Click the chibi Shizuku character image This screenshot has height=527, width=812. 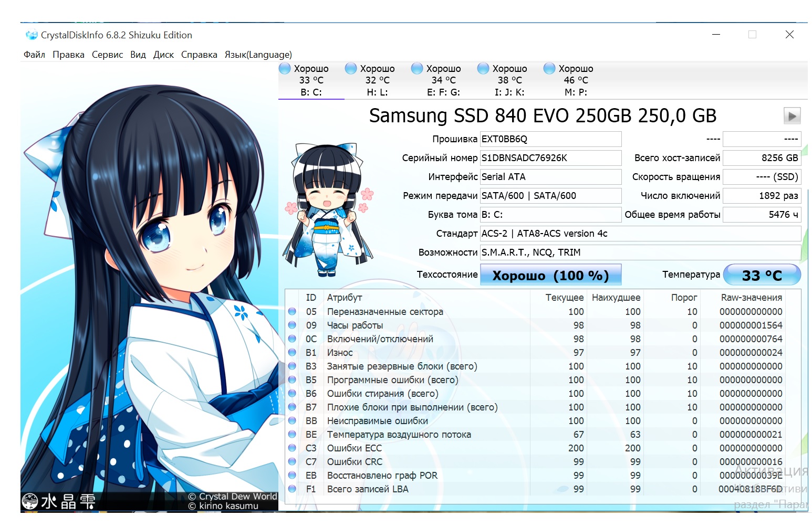(329, 209)
